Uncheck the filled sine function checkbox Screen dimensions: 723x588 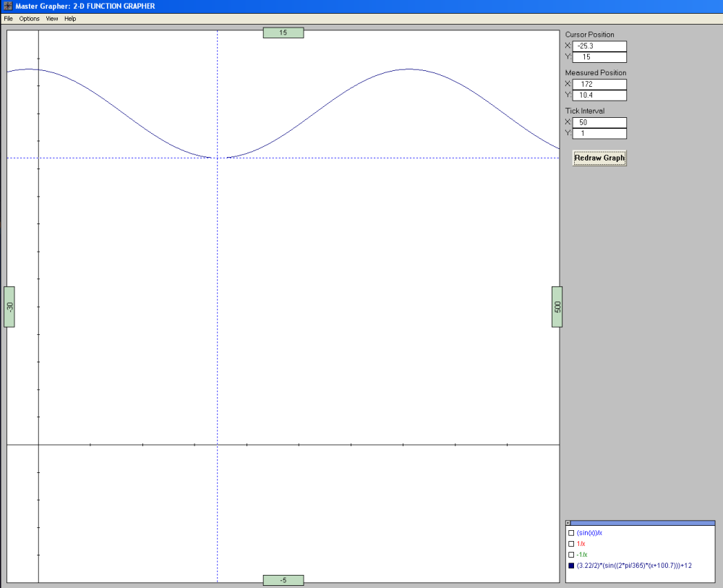click(571, 566)
